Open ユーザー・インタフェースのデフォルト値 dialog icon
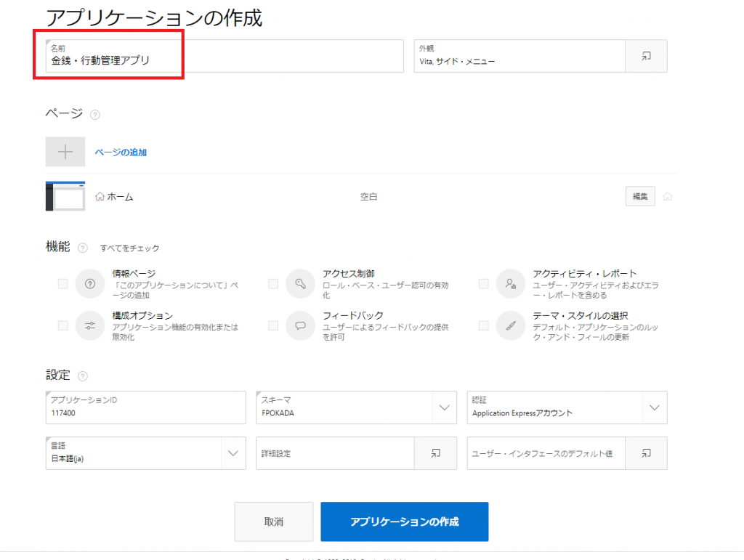This screenshot has width=744, height=560. (646, 453)
